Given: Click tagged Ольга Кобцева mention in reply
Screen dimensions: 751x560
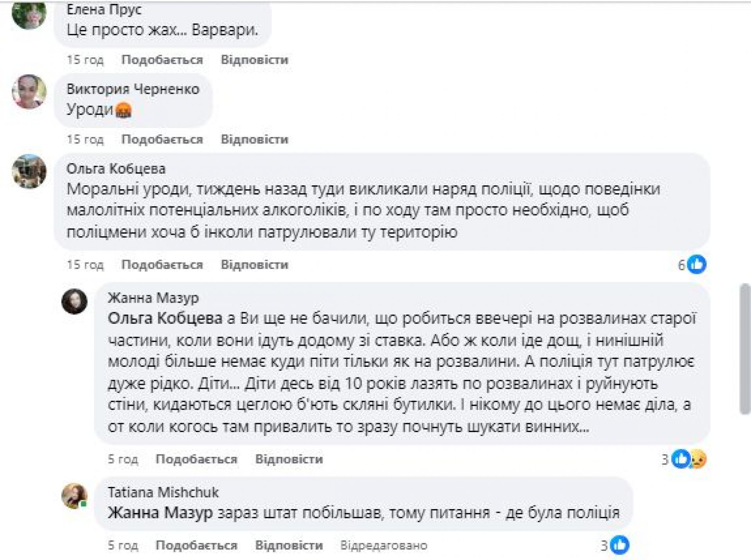Looking at the screenshot, I should pos(165,319).
